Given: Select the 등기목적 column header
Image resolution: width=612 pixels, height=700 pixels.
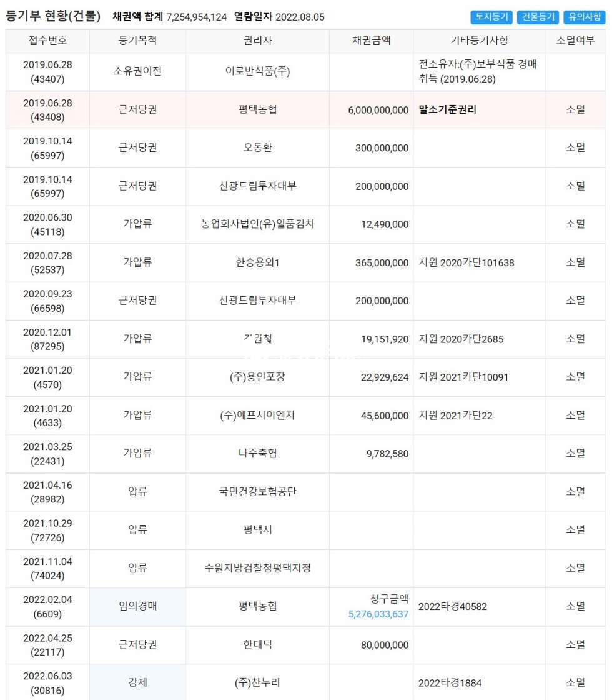Looking at the screenshot, I should [x=137, y=41].
